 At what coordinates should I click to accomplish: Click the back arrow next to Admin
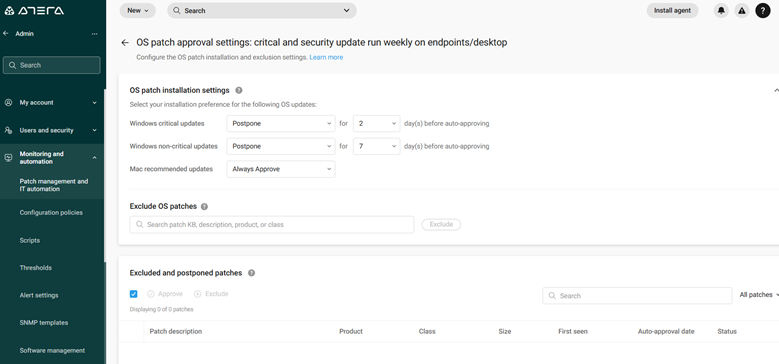tap(6, 33)
